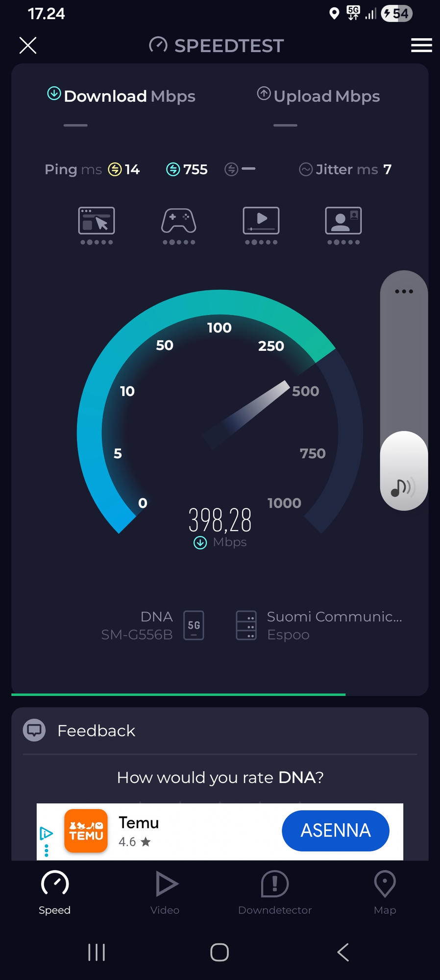Tap the 5G device icon
The height and width of the screenshot is (980, 440).
point(194,625)
